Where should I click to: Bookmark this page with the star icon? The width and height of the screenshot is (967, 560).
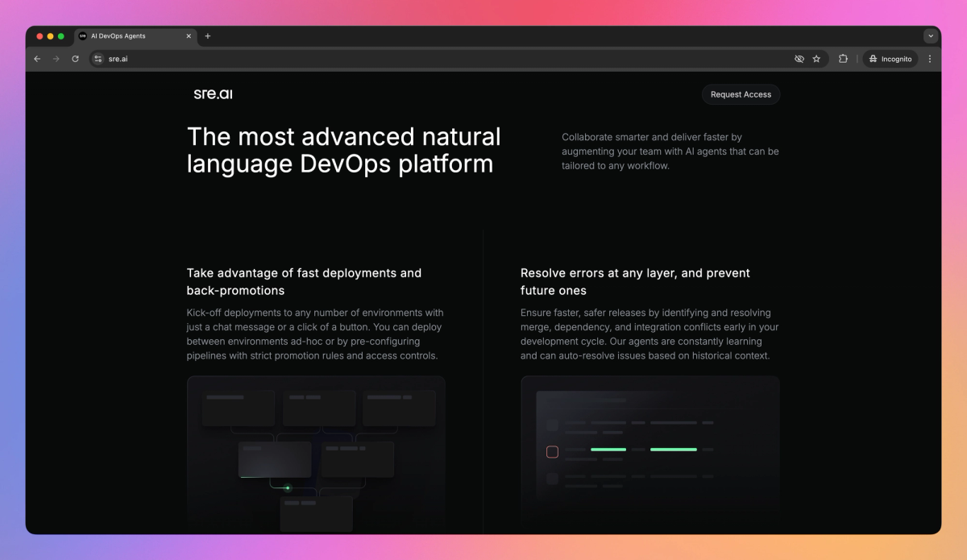tap(816, 59)
